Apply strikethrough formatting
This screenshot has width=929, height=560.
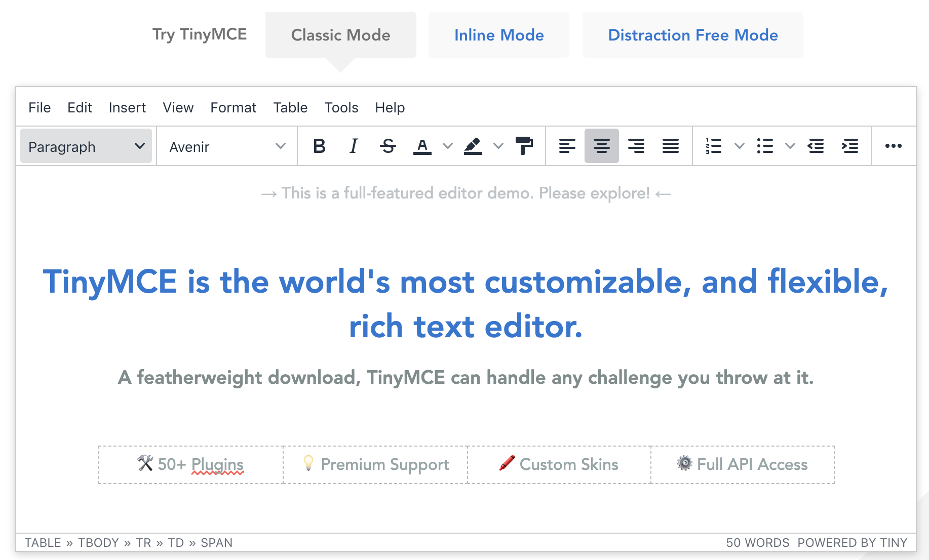click(388, 146)
